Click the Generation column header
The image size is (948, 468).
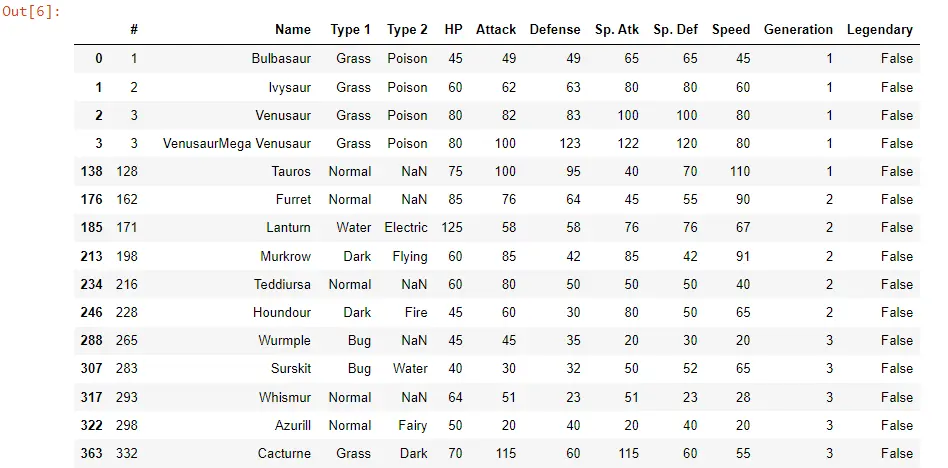click(798, 30)
